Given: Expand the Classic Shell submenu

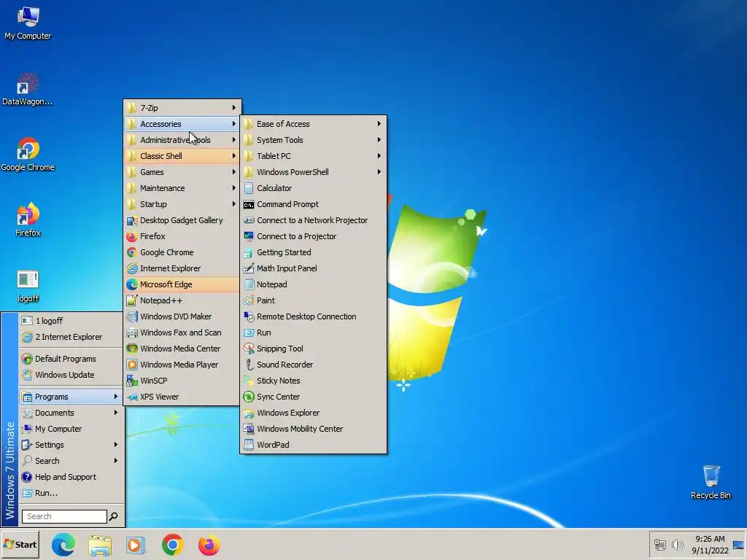Looking at the screenshot, I should pos(182,156).
